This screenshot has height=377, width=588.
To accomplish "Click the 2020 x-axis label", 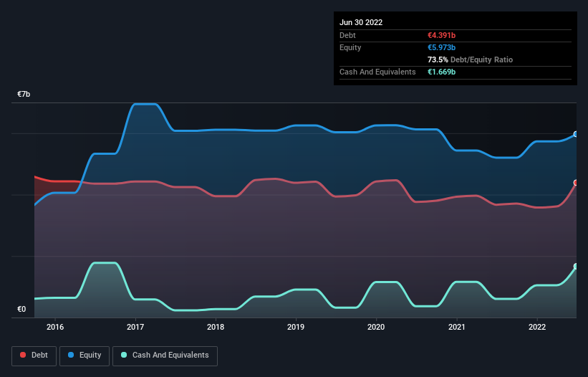I will pyautogui.click(x=376, y=327).
